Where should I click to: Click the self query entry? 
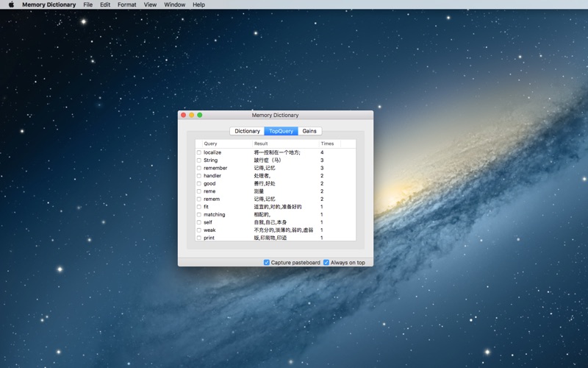(x=208, y=222)
